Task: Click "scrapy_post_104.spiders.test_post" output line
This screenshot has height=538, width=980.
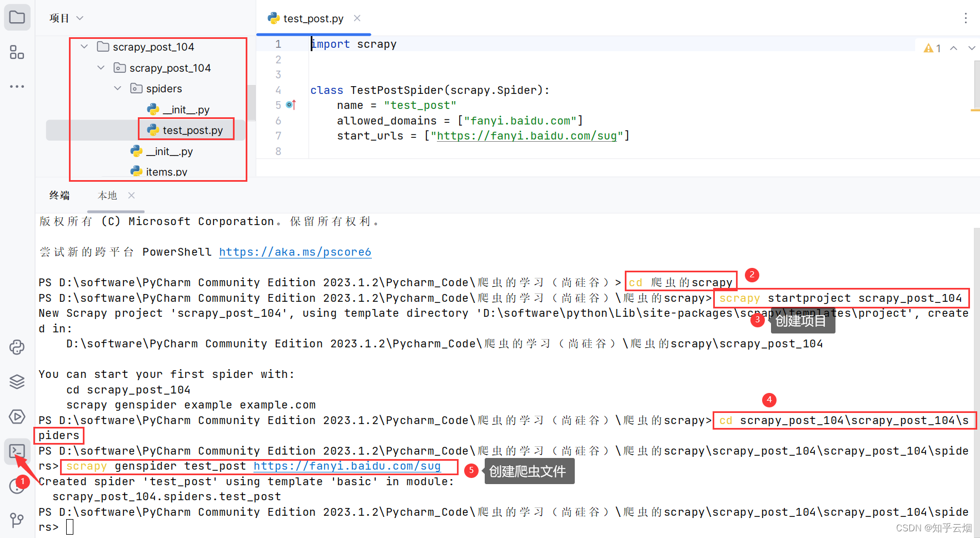Action: pos(167,496)
